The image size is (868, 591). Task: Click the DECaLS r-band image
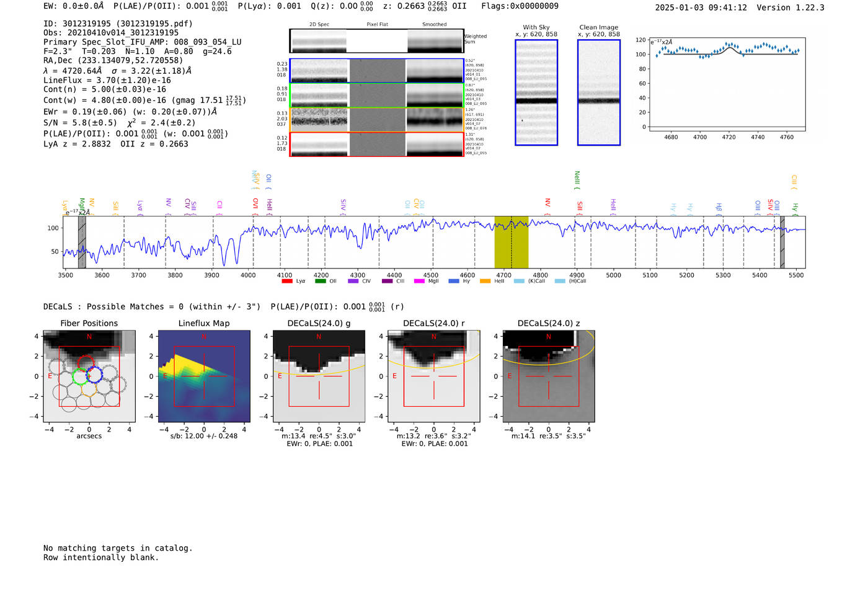click(433, 376)
